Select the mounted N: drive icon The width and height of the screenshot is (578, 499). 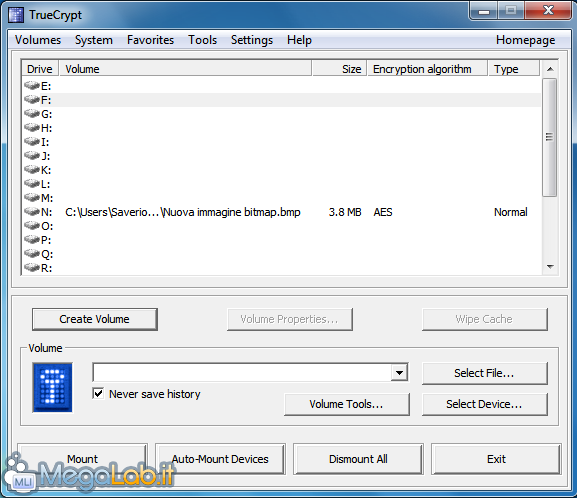coord(32,212)
